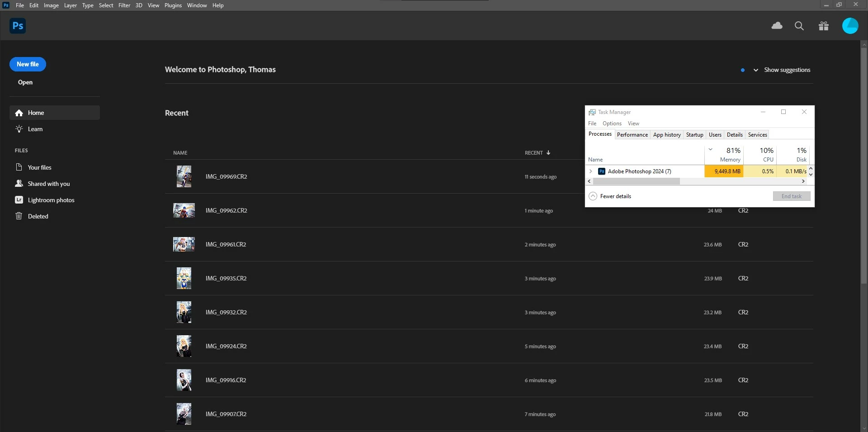Open Photoshop's View menu
The height and width of the screenshot is (432, 868).
pyautogui.click(x=153, y=5)
